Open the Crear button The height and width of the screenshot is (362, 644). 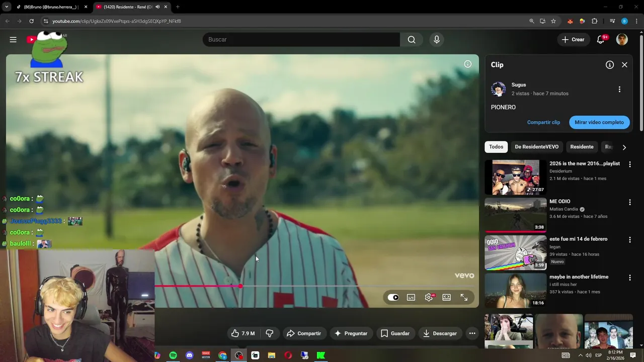click(x=573, y=40)
